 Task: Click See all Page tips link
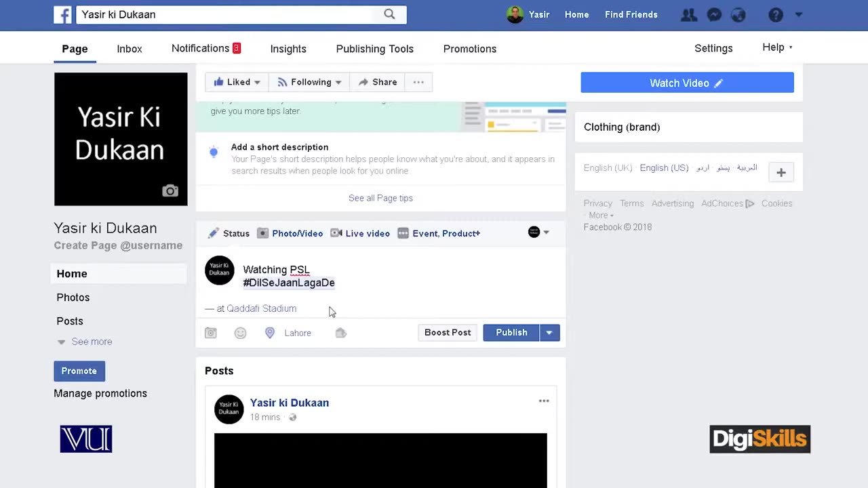pyautogui.click(x=380, y=198)
